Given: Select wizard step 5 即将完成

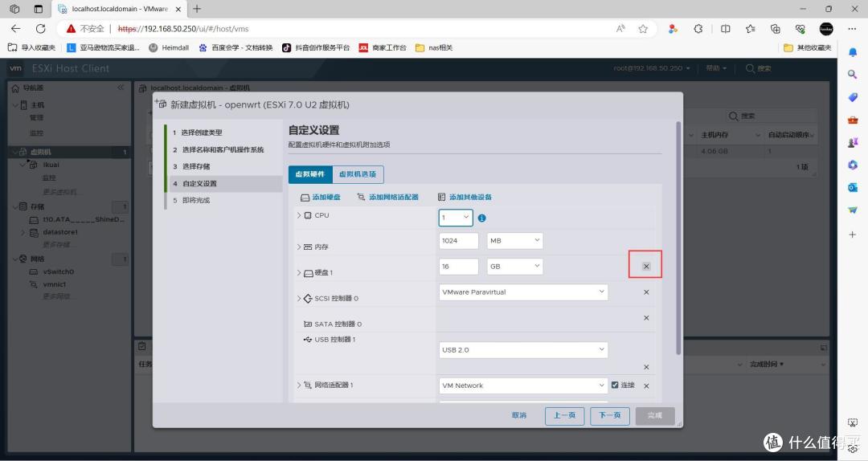Looking at the screenshot, I should [191, 200].
